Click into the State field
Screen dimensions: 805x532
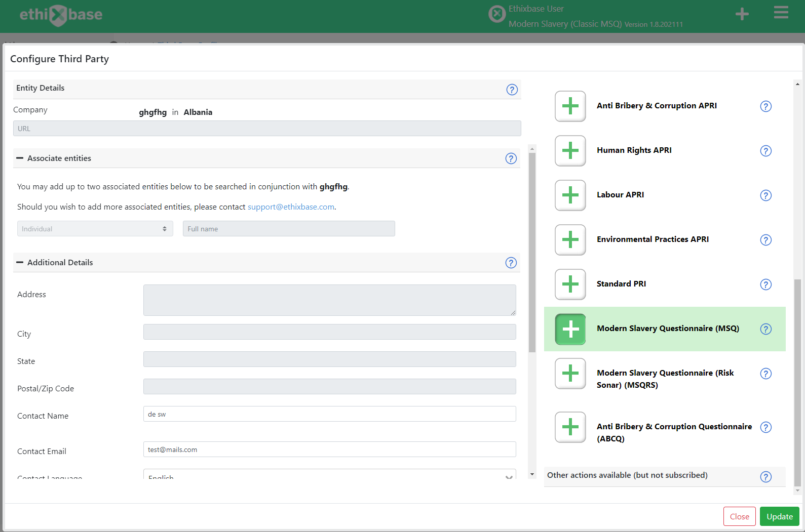pos(330,359)
